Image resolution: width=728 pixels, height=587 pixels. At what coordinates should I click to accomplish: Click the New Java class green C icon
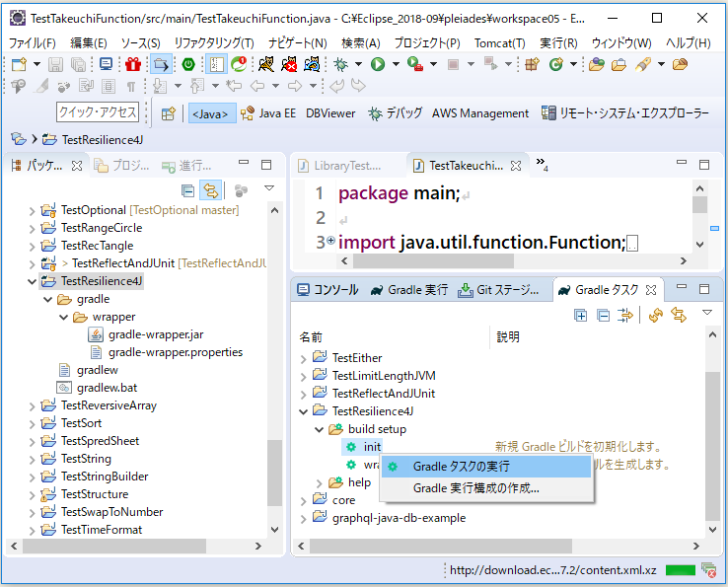point(555,64)
